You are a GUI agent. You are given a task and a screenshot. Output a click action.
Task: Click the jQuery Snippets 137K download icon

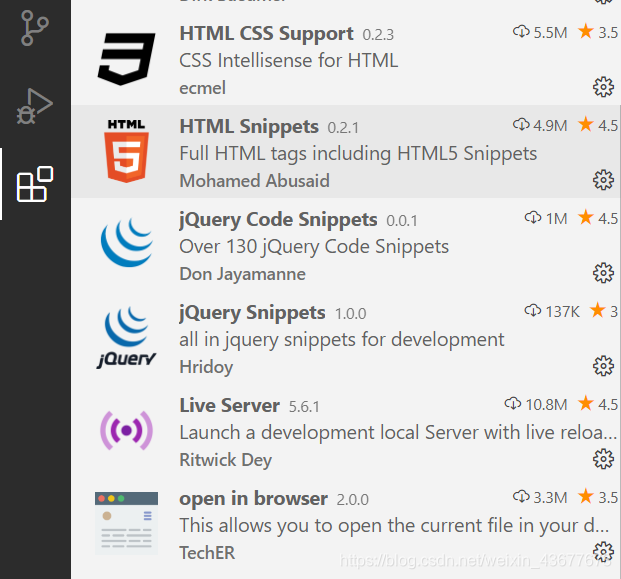click(533, 311)
